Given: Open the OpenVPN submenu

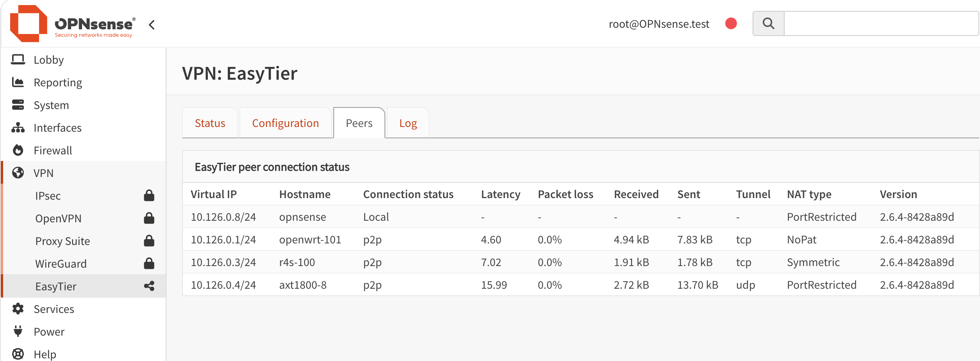Looking at the screenshot, I should coord(58,218).
